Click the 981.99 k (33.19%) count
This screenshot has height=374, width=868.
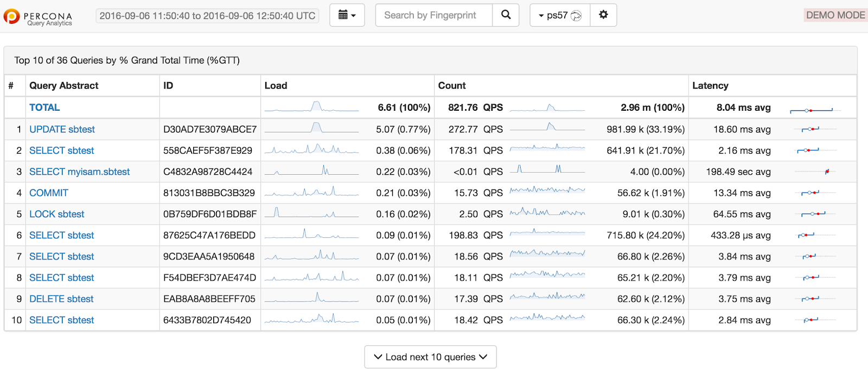click(646, 129)
